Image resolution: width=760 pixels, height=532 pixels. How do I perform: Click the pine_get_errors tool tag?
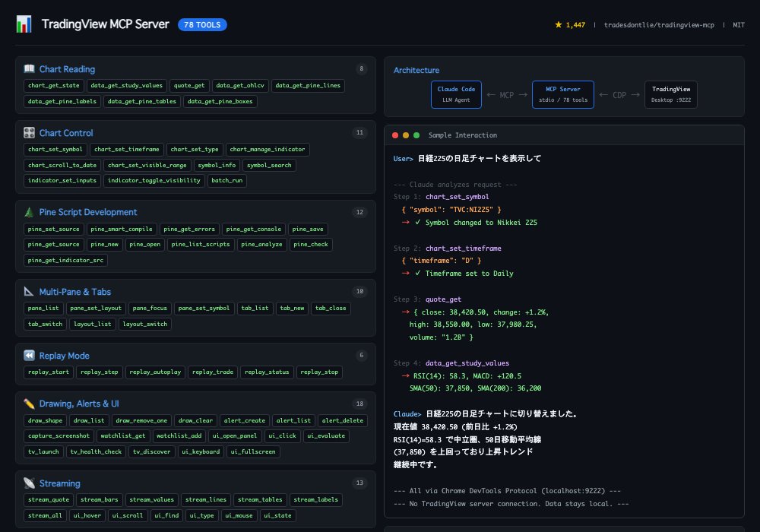pyautogui.click(x=189, y=230)
